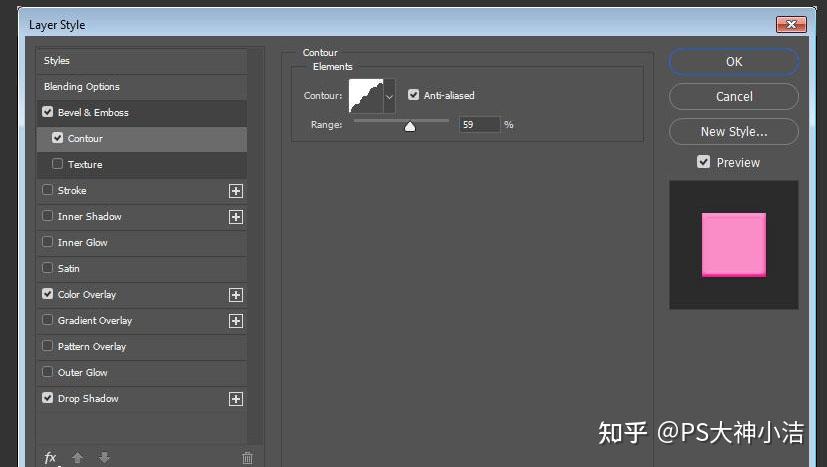This screenshot has width=827, height=467.
Task: Uncheck the Contour checkbox
Action: [x=57, y=138]
